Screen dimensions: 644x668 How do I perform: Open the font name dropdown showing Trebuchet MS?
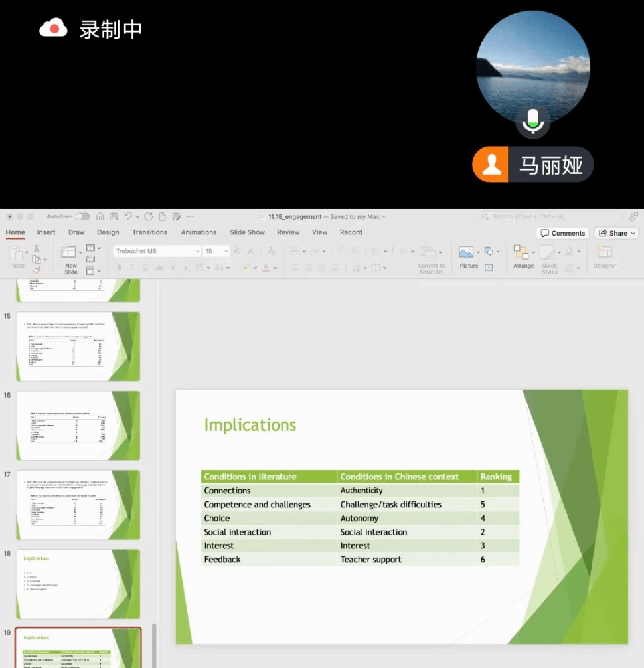(x=157, y=251)
